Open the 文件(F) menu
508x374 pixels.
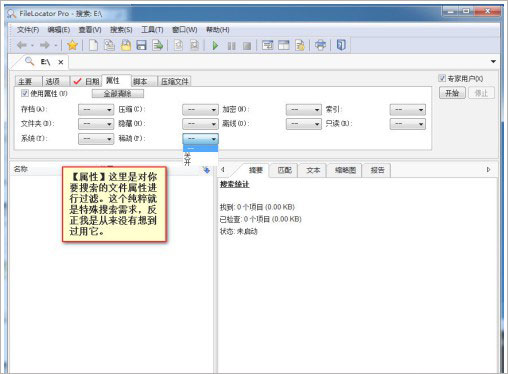pyautogui.click(x=28, y=30)
